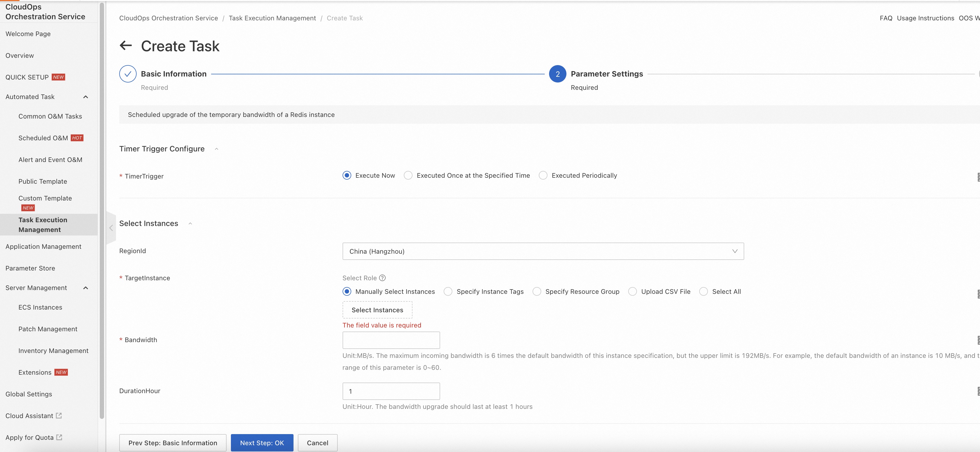The height and width of the screenshot is (452, 980).
Task: Collapse the Server Management sidebar group
Action: tap(86, 288)
